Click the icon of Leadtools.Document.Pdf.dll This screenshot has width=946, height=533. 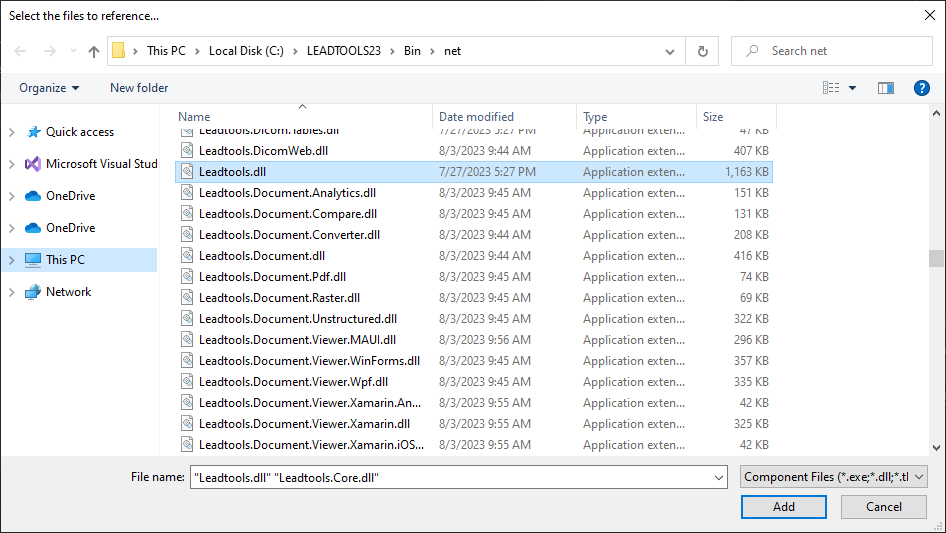point(188,277)
